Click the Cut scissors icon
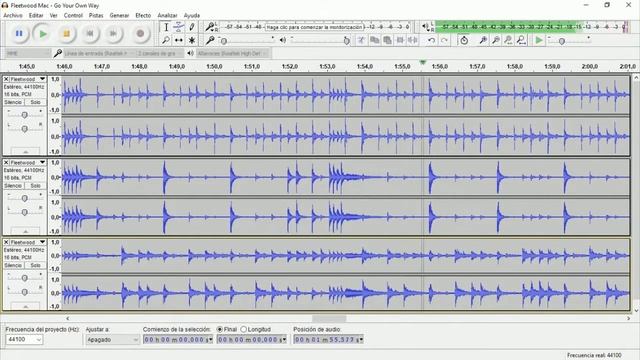 pyautogui.click(x=361, y=40)
